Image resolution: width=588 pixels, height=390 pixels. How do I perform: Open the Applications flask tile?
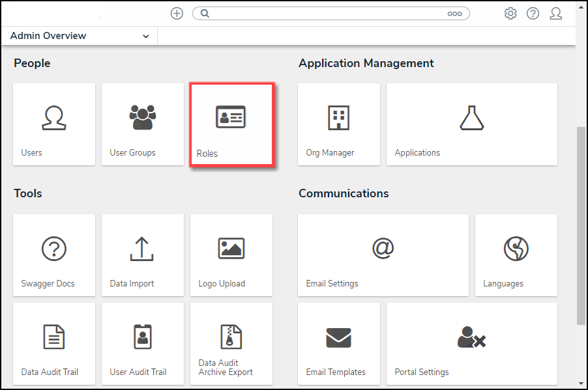[x=472, y=124]
